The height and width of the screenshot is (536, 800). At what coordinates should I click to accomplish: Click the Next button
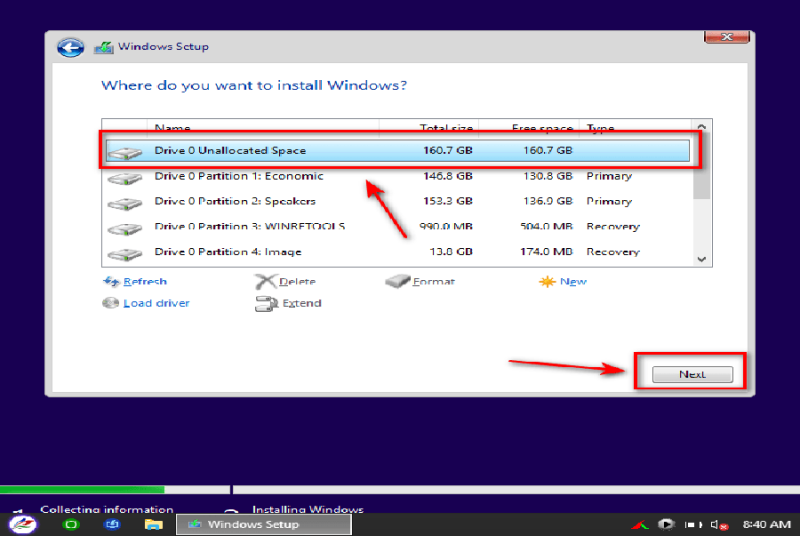(x=692, y=374)
